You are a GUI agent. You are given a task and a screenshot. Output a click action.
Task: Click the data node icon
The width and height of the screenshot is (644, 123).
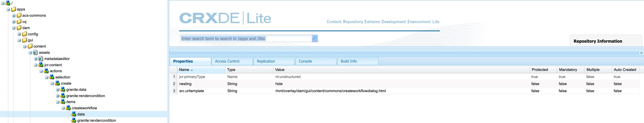click(x=74, y=114)
